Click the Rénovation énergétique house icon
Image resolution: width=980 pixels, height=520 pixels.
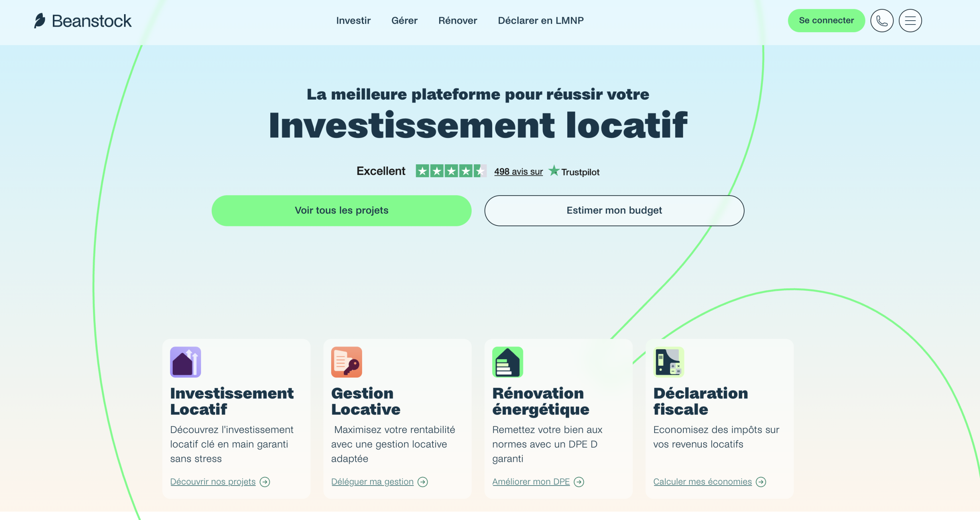[x=508, y=362]
